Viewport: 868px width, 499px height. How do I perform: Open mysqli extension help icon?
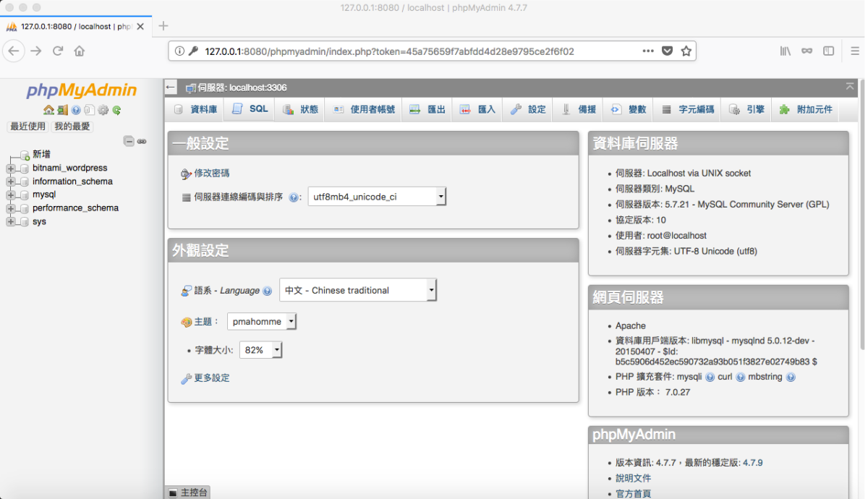point(710,377)
